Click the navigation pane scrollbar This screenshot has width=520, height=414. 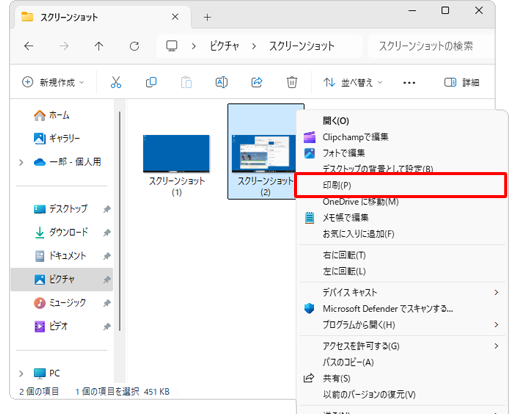click(120, 221)
